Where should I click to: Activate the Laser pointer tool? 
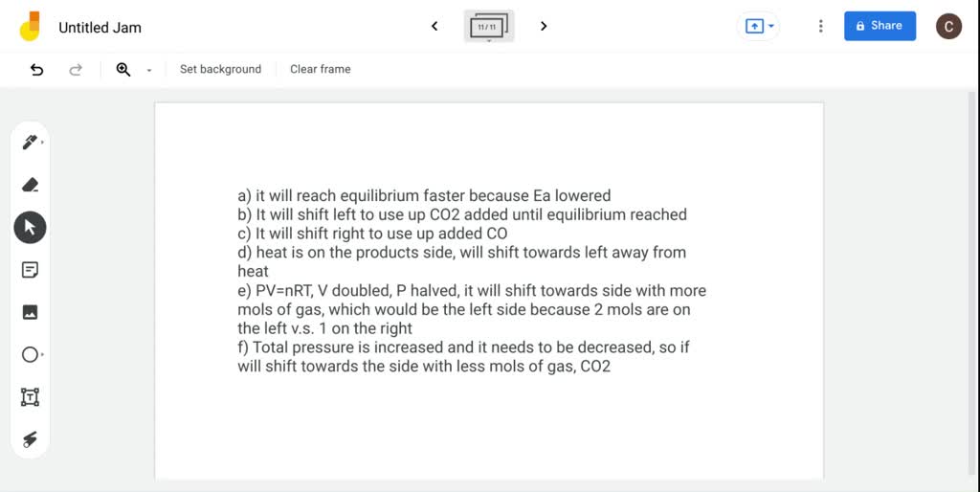pyautogui.click(x=30, y=439)
